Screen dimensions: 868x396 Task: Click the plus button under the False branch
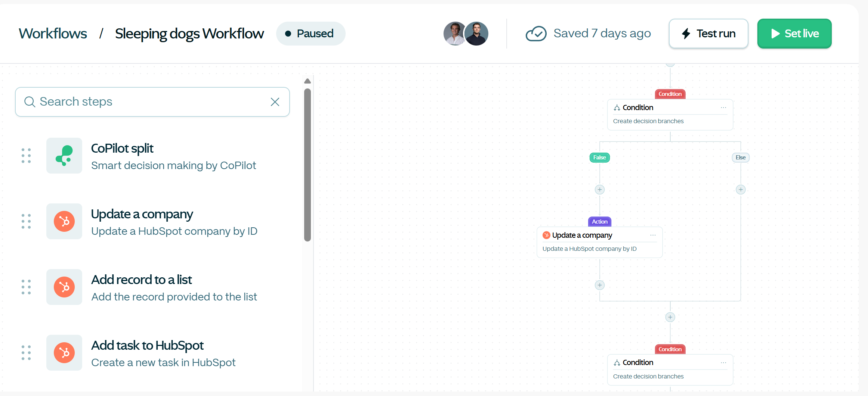(600, 190)
